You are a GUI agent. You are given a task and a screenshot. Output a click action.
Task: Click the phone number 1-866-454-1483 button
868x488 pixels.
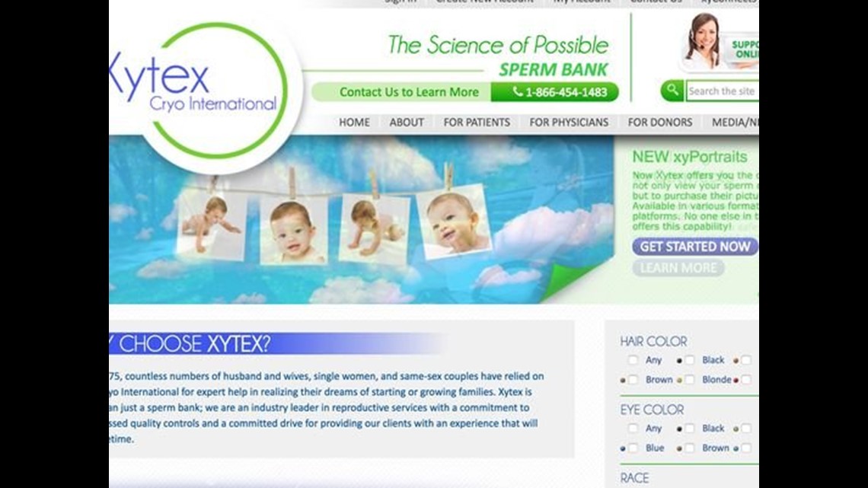tap(554, 92)
